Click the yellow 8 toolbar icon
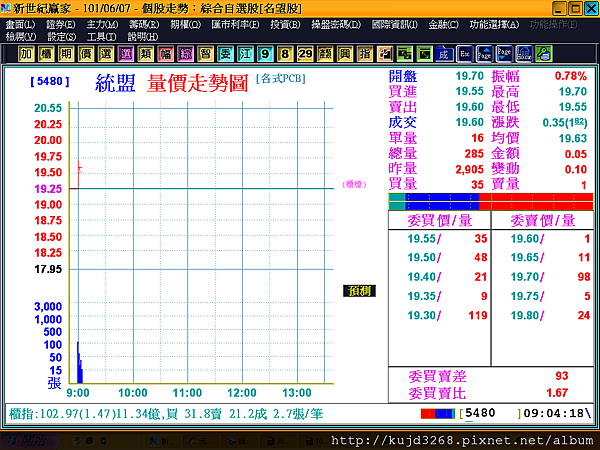The height and width of the screenshot is (450, 600). [285, 54]
